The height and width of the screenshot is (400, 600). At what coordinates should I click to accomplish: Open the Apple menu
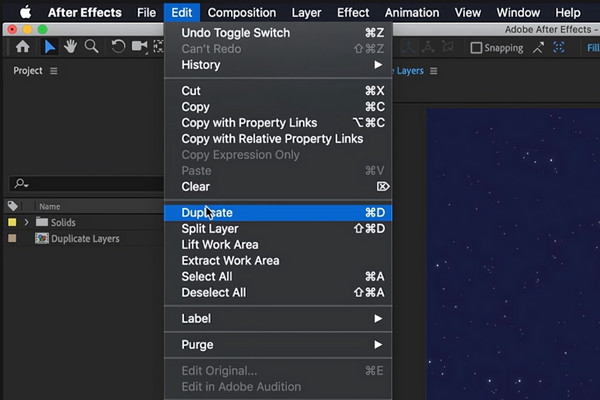25,12
